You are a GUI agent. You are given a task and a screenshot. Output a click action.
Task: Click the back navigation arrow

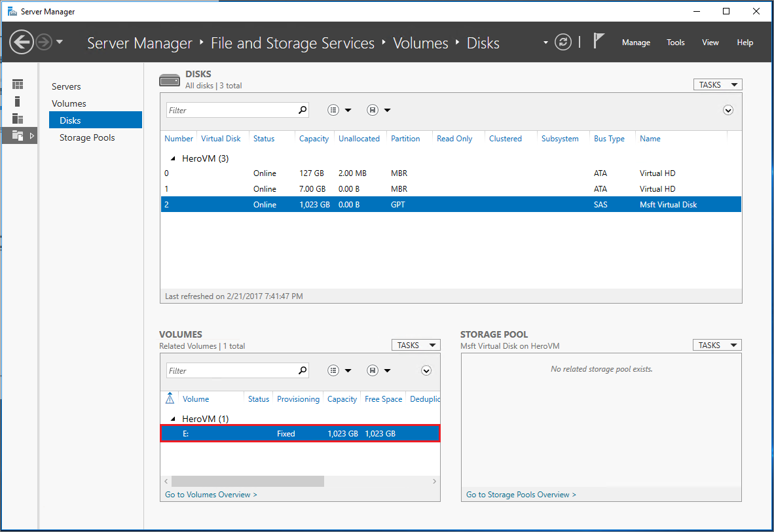(x=21, y=42)
